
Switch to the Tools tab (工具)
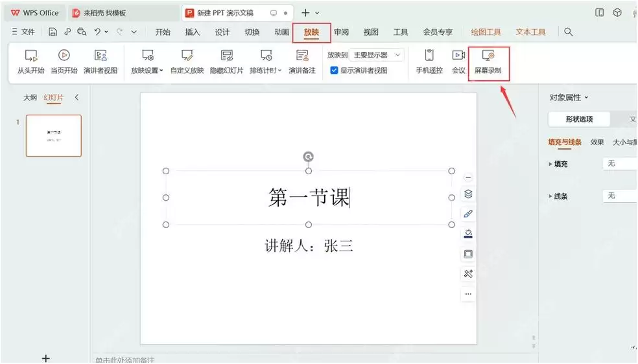click(401, 32)
